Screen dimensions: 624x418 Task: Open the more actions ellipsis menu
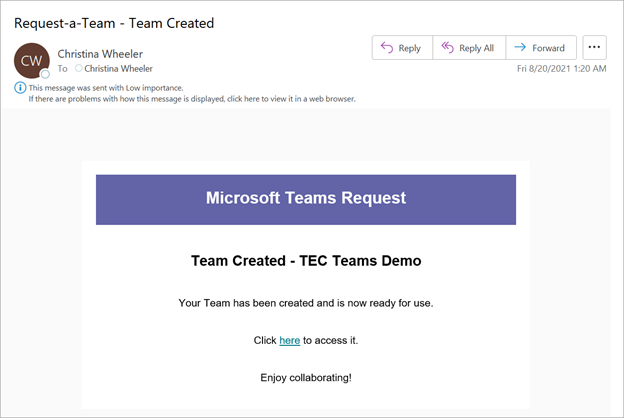coord(594,47)
